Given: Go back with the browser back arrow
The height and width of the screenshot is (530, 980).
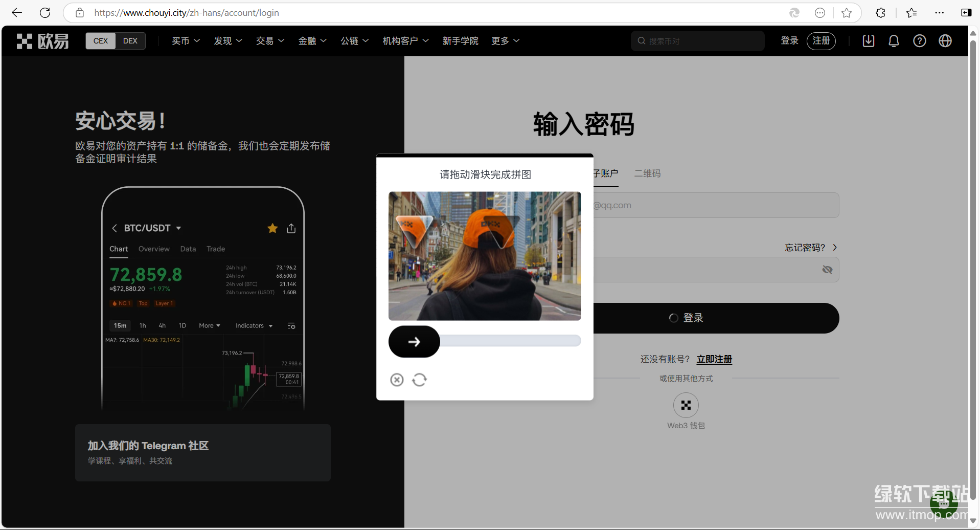Looking at the screenshot, I should tap(17, 13).
